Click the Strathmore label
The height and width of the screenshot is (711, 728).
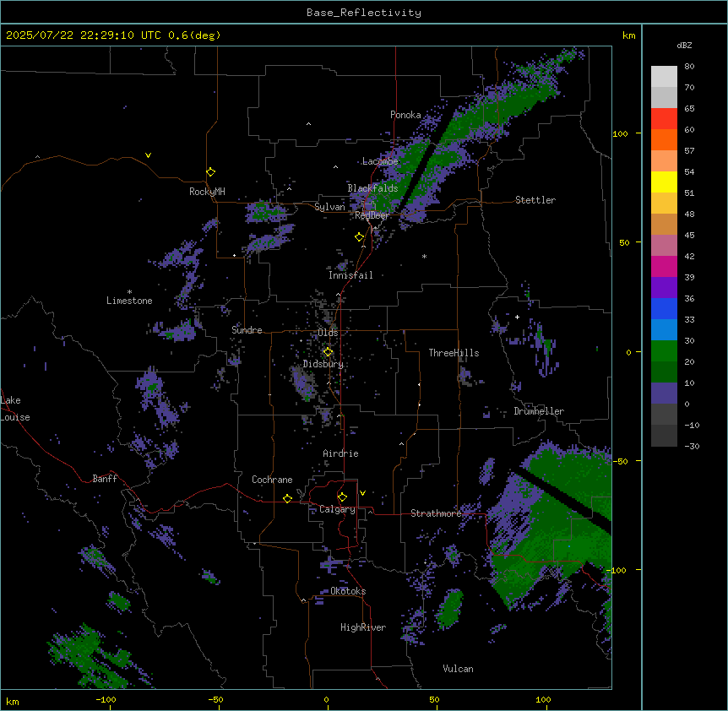[x=436, y=513]
